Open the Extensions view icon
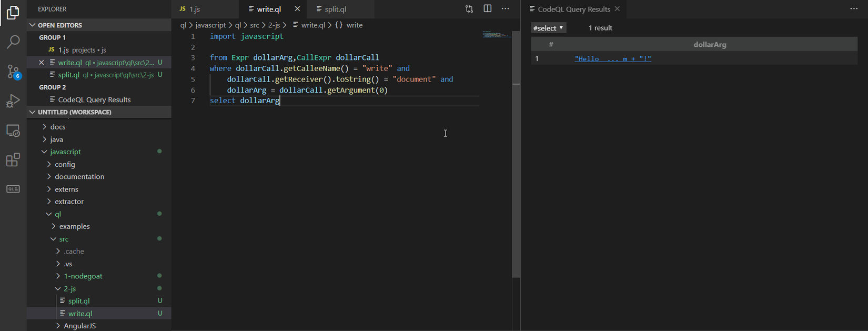Image resolution: width=868 pixels, height=331 pixels. (x=13, y=160)
